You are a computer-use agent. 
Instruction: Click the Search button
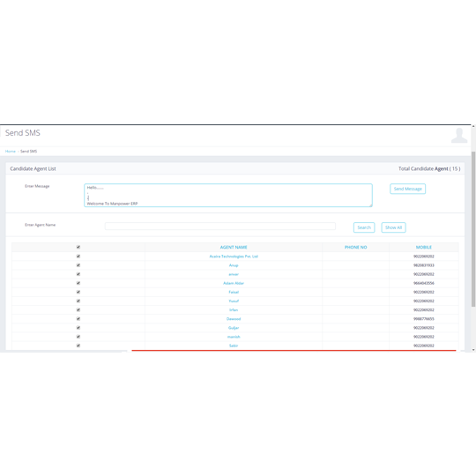pos(364,227)
